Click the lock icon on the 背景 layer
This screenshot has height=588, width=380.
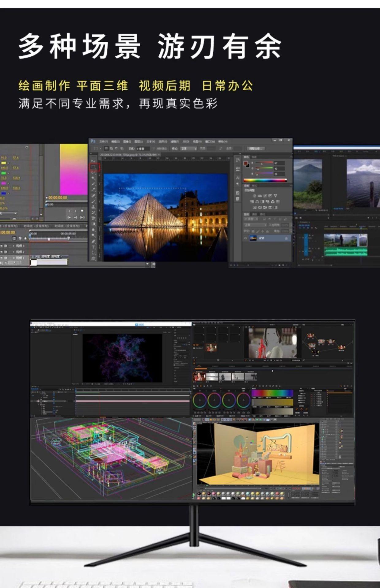point(286,238)
